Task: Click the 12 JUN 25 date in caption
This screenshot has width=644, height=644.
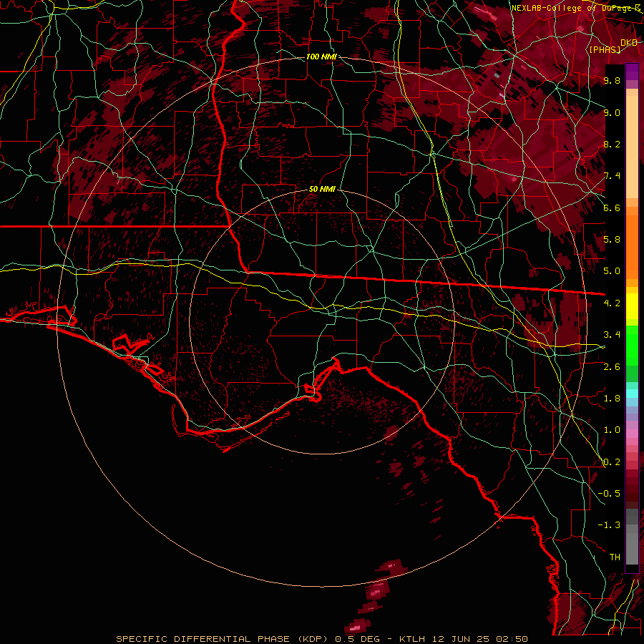Action: (460, 639)
